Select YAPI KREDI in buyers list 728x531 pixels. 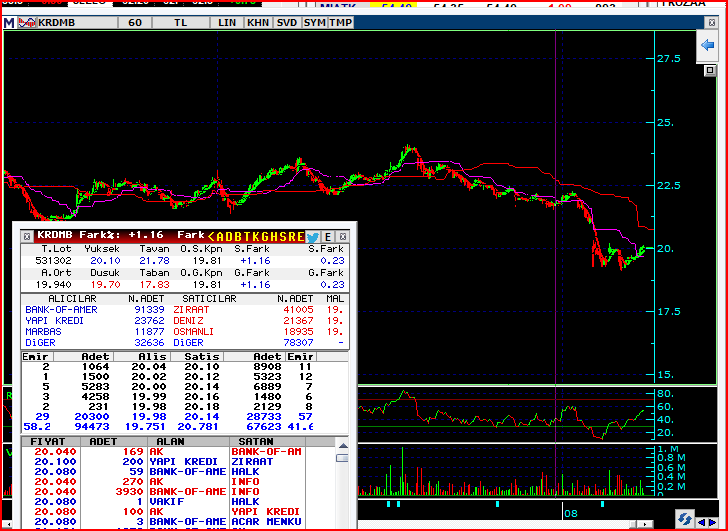[54, 321]
